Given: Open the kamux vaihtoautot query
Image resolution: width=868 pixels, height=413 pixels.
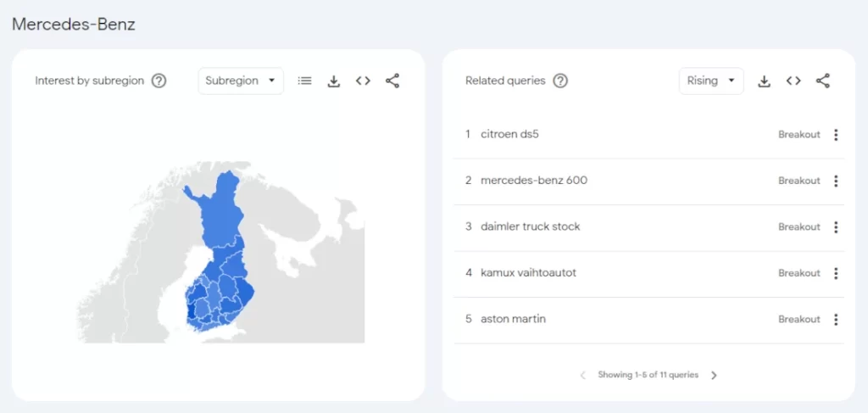Looking at the screenshot, I should click(x=528, y=273).
